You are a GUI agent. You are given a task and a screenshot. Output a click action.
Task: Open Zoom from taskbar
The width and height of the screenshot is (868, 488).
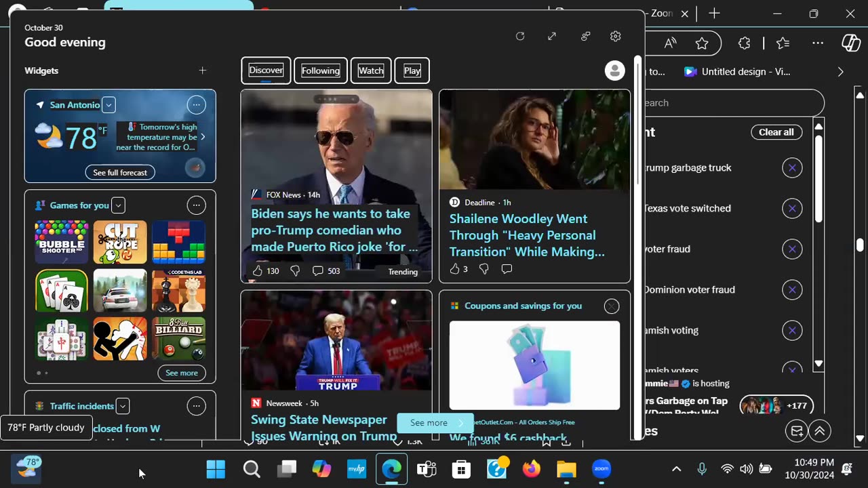(601, 469)
